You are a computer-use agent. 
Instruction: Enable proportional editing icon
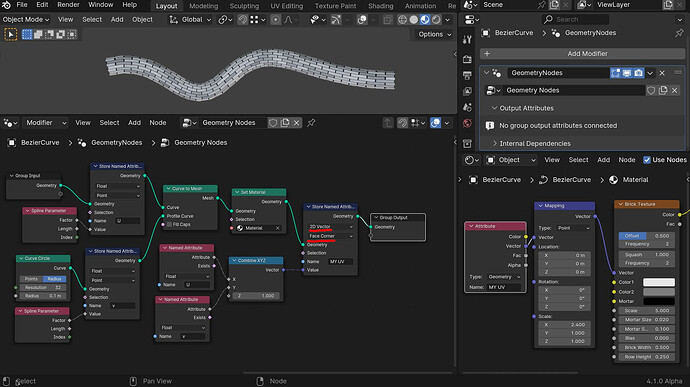tap(275, 20)
